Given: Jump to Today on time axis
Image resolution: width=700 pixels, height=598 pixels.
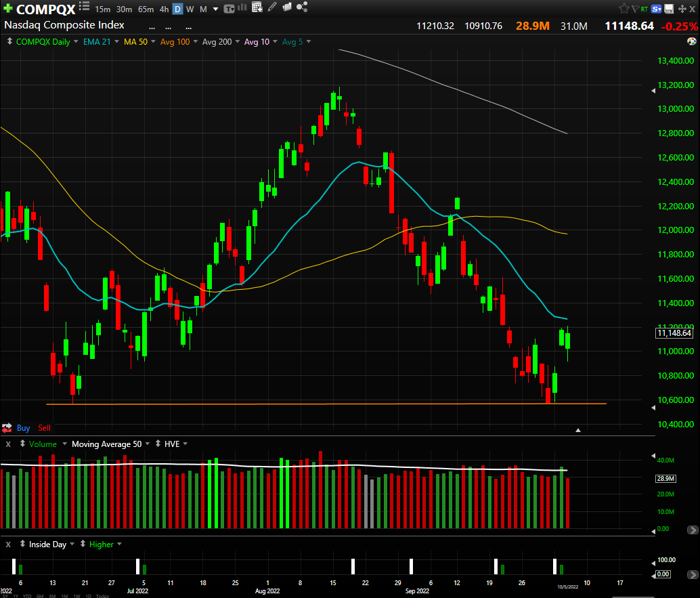Looking at the screenshot, I should [102, 596].
